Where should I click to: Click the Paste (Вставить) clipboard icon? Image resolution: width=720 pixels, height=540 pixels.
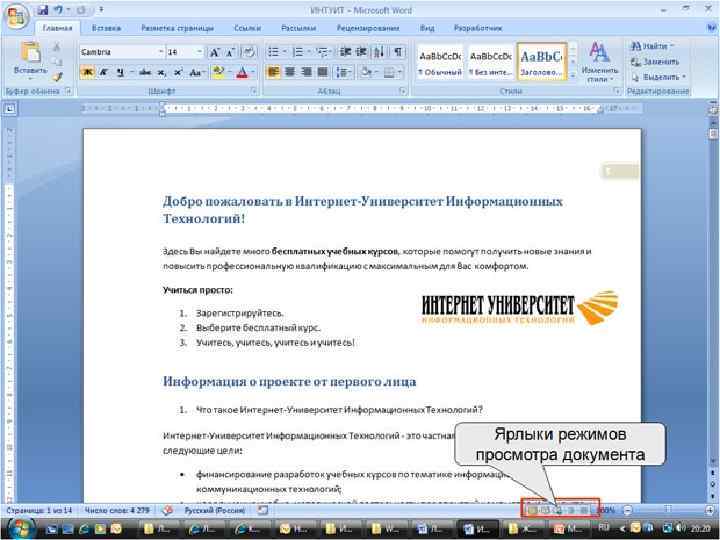31,53
